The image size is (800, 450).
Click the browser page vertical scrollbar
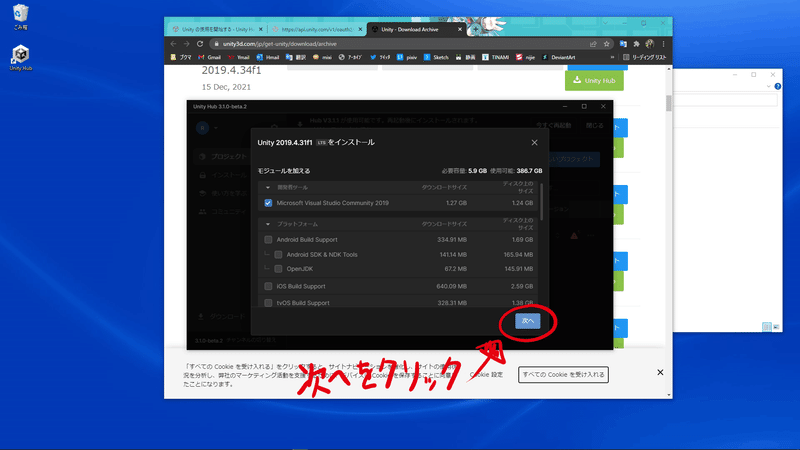669,103
